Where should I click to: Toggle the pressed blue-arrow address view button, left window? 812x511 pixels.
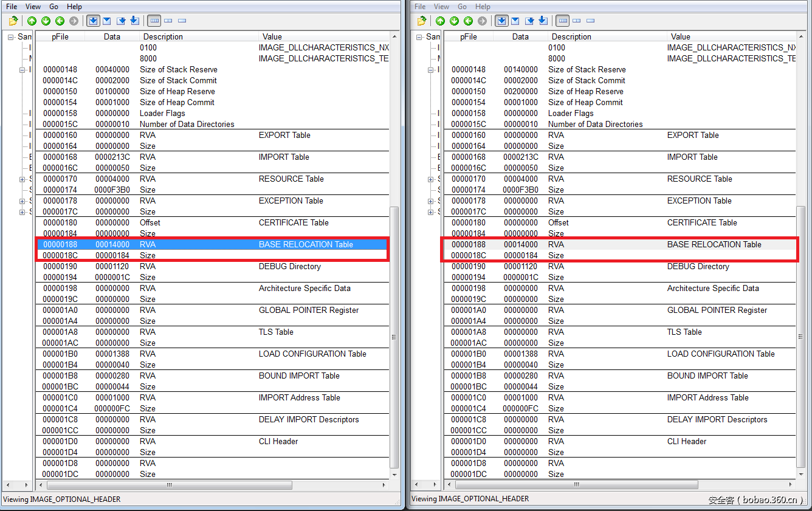point(93,21)
